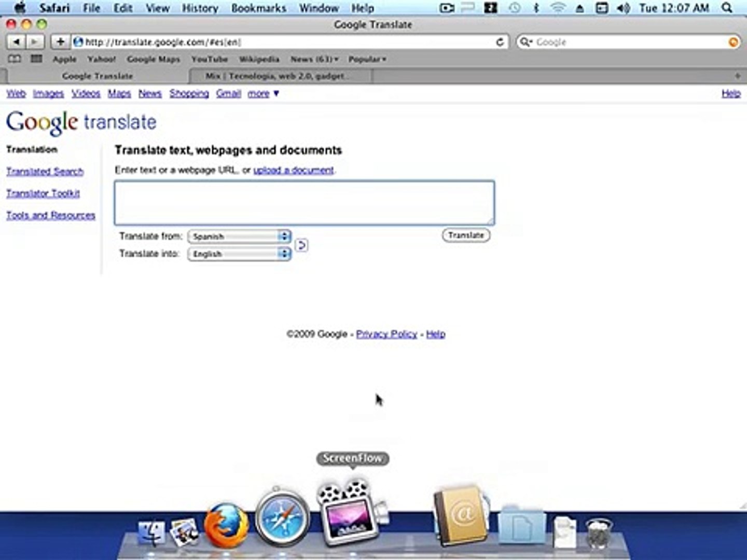Open the Translated Search link
This screenshot has height=560, width=747.
pyautogui.click(x=45, y=172)
